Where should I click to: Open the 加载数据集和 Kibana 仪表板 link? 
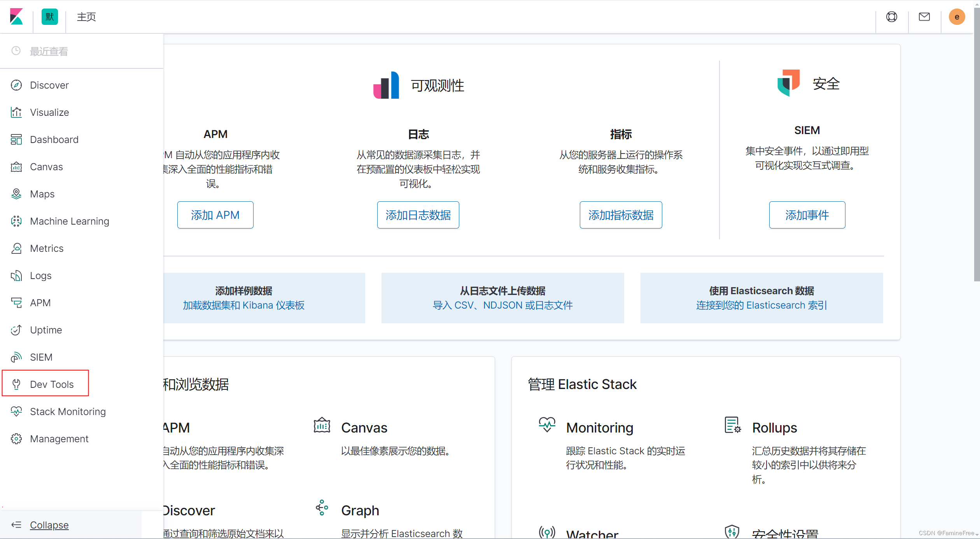pos(243,305)
